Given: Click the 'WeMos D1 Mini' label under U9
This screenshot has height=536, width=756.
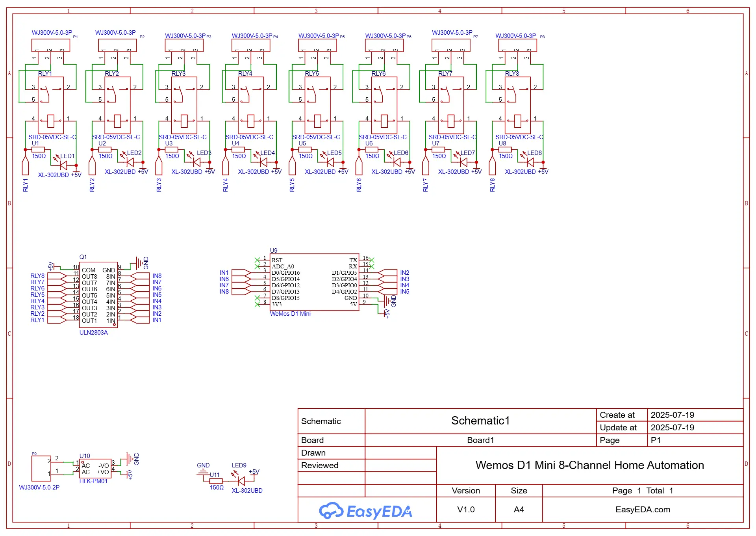Looking at the screenshot, I should (290, 314).
